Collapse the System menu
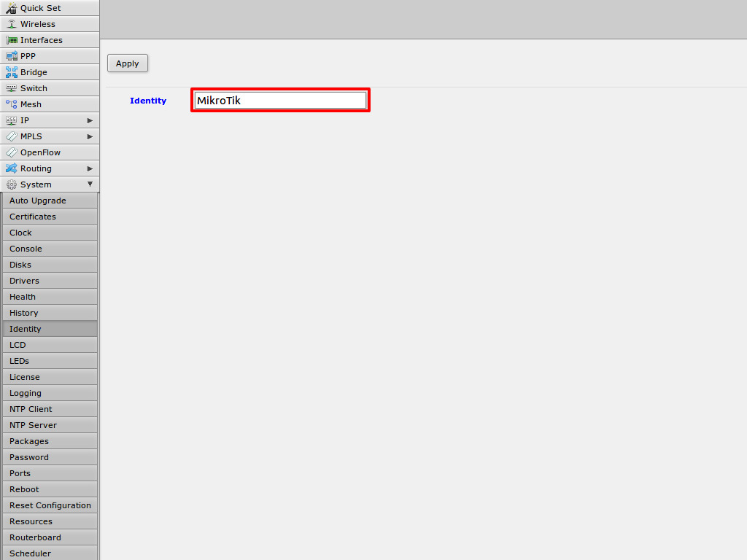The image size is (747, 560). [90, 184]
